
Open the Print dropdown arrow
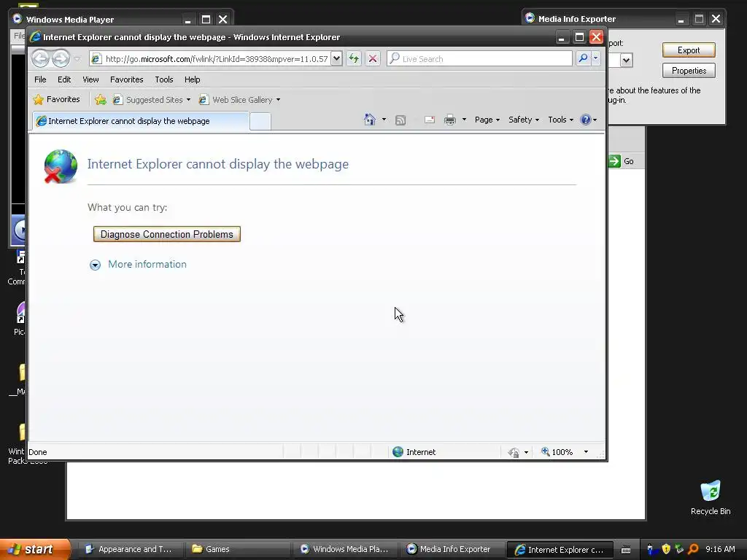(464, 120)
